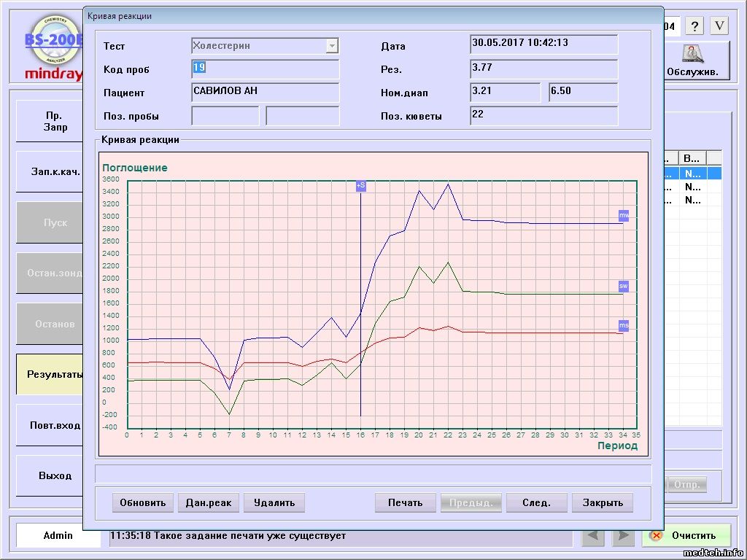
Task: Open the Обслужив. maintenance panel
Action: (x=697, y=61)
